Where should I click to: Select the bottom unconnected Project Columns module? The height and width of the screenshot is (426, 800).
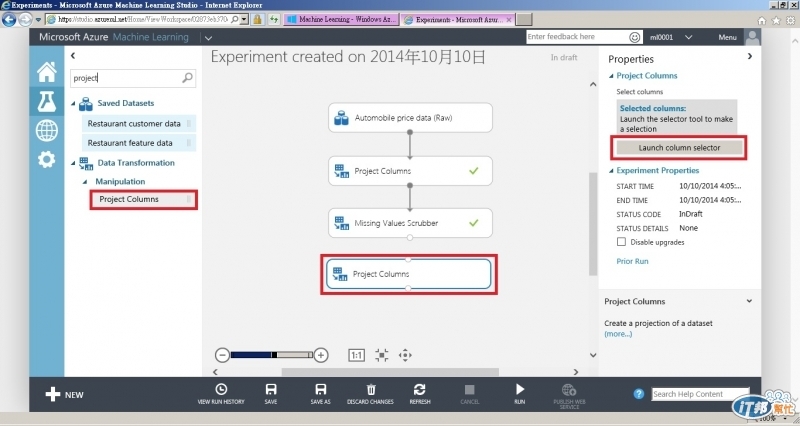click(409, 274)
